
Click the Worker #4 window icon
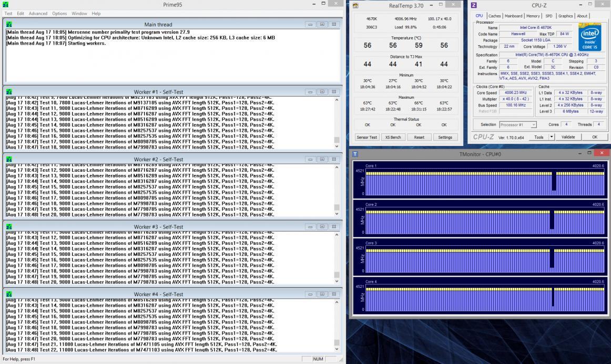pyautogui.click(x=9, y=294)
